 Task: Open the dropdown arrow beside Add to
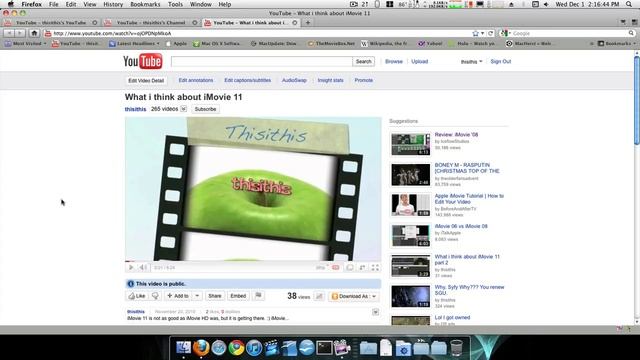tap(197, 296)
